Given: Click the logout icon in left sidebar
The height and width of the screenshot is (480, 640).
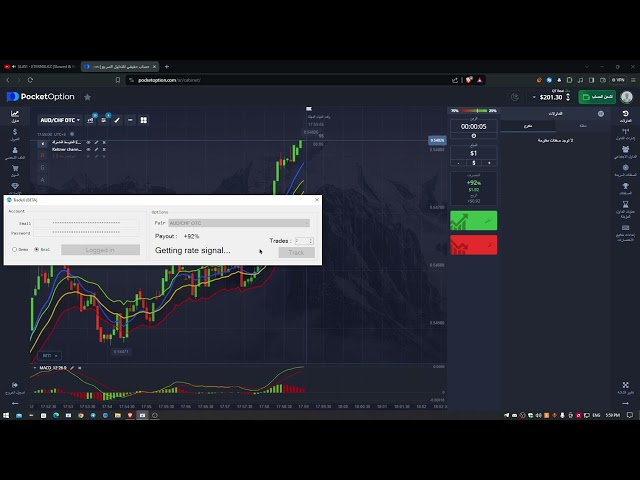Looking at the screenshot, I should click(15, 387).
